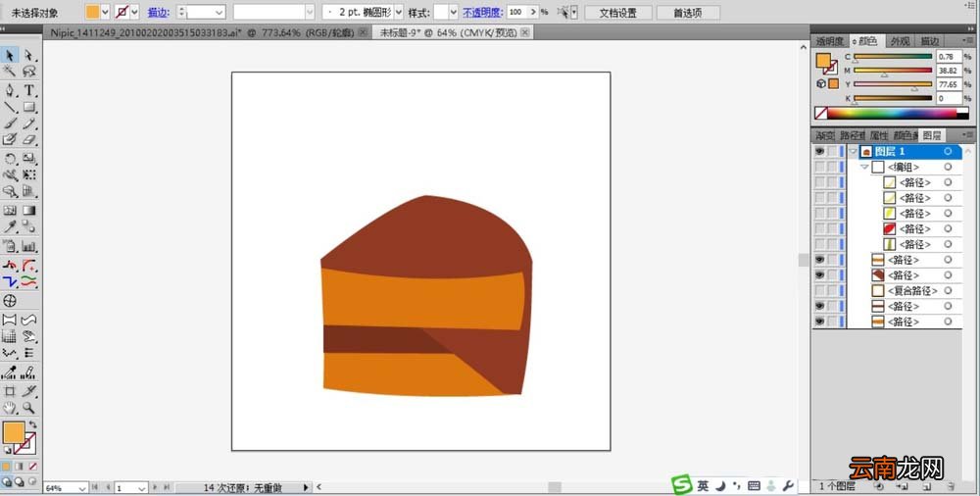Switch to the 透明度 panel tab
Viewport: 980px width, 496px height.
(830, 41)
